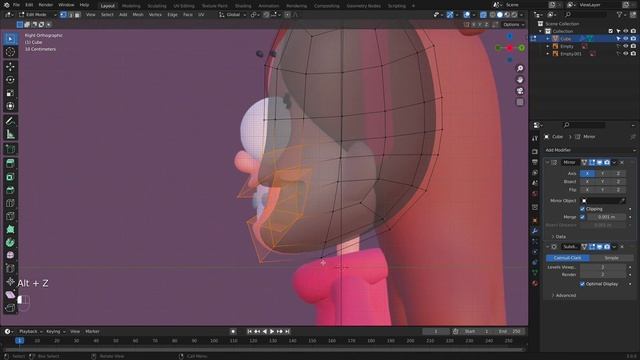
Task: Select the Simple subdivision button
Action: 611,258
